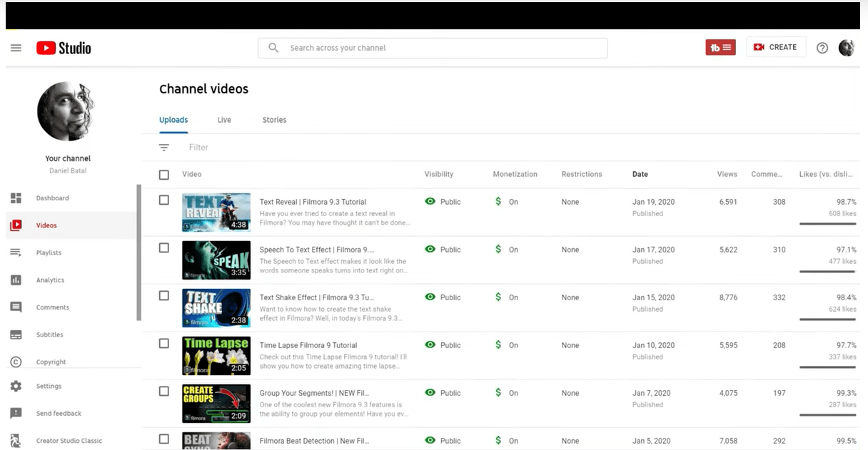Check the Time Lapse Filmora 9 checkbox
This screenshot has height=450, width=868.
tap(164, 344)
